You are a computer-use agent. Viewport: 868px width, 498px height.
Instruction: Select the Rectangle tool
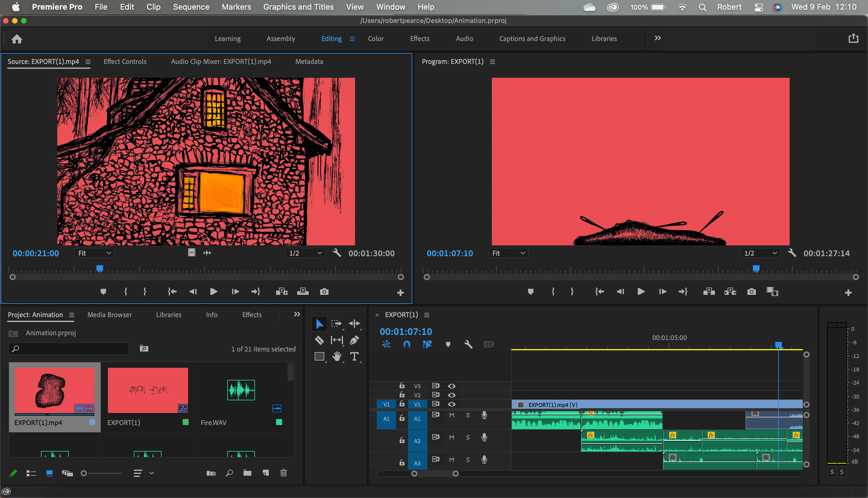coord(319,357)
